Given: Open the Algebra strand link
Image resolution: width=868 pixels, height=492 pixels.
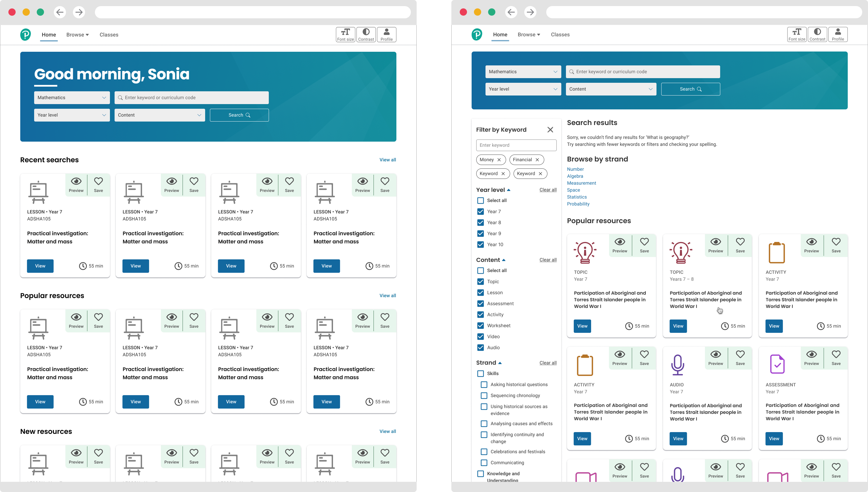Looking at the screenshot, I should [x=575, y=176].
